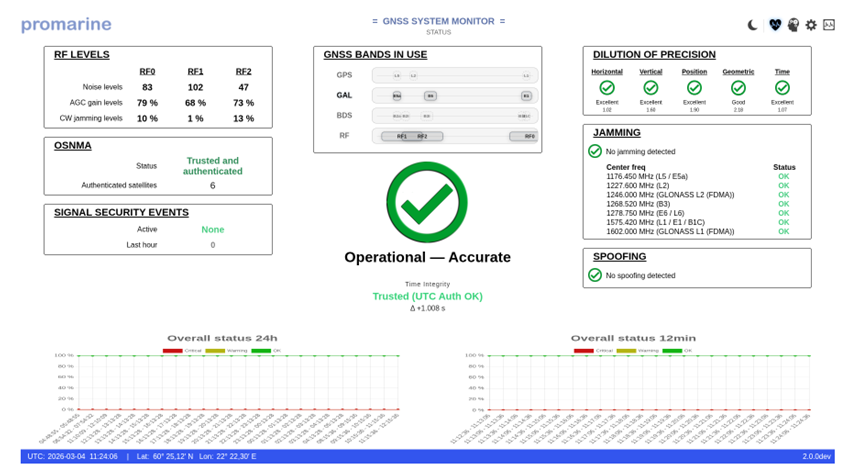
Task: Select the RF0 band block
Action: pos(523,136)
